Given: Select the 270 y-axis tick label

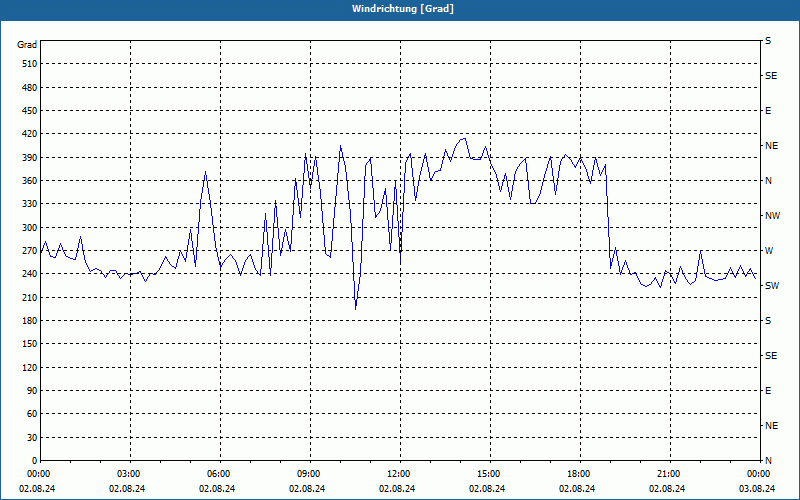Looking at the screenshot, I should click(30, 251).
